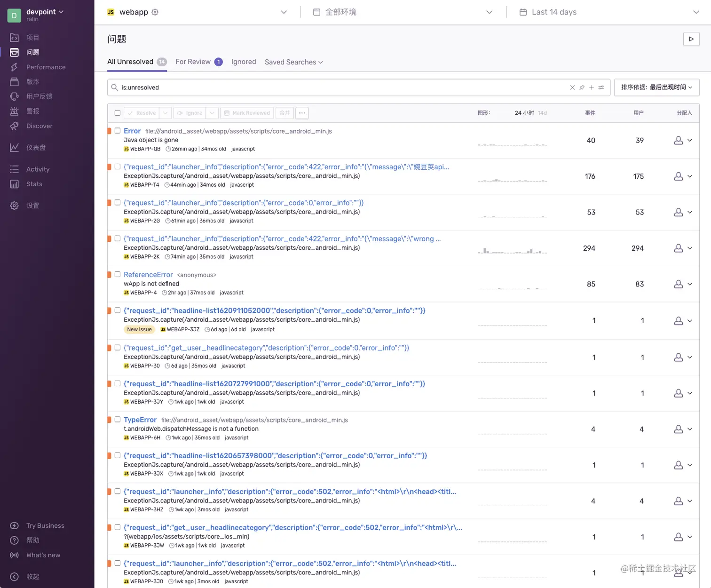
Task: Expand the Resolve options arrow
Action: 165,113
